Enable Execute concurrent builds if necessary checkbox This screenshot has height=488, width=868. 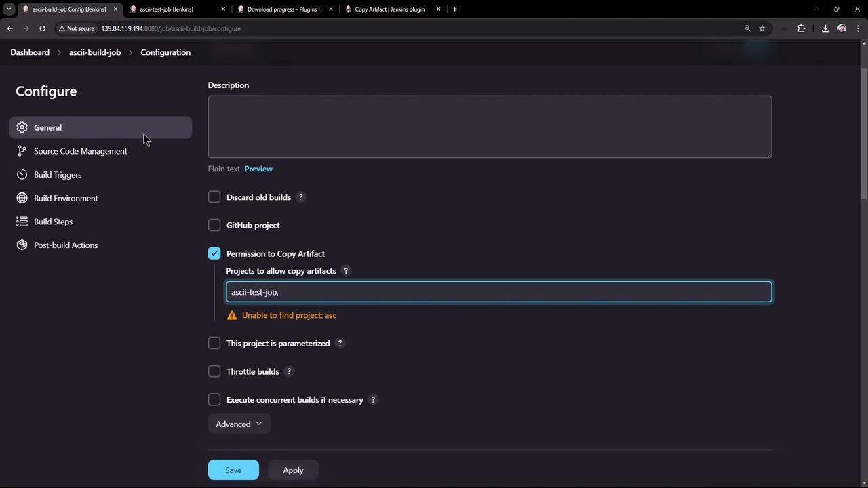point(214,400)
